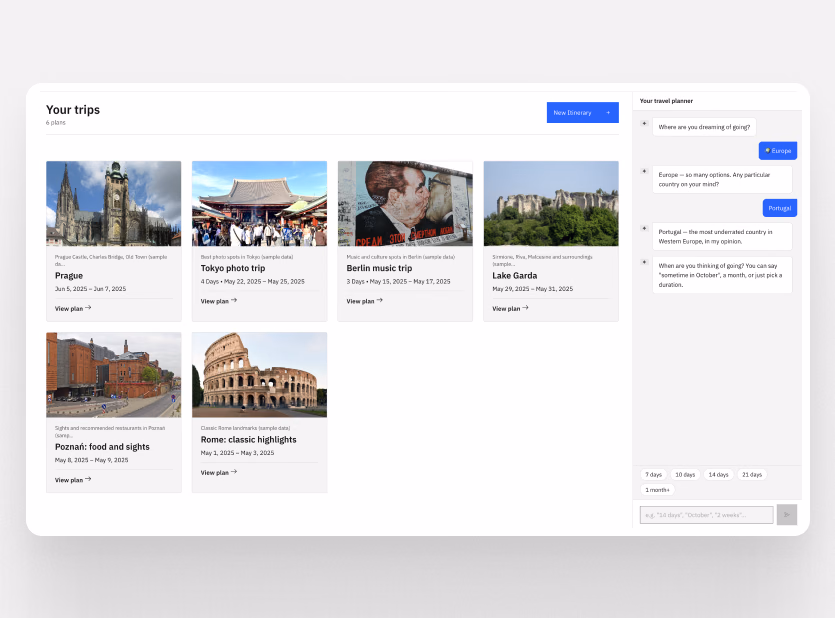Select the Prague trip title
835x618 pixels.
pos(69,276)
